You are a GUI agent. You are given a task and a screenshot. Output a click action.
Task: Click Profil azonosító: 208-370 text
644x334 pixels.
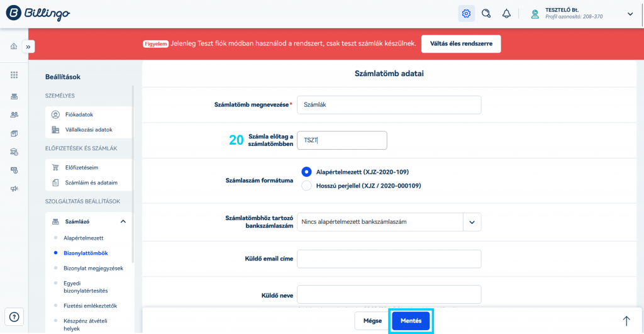pos(574,17)
